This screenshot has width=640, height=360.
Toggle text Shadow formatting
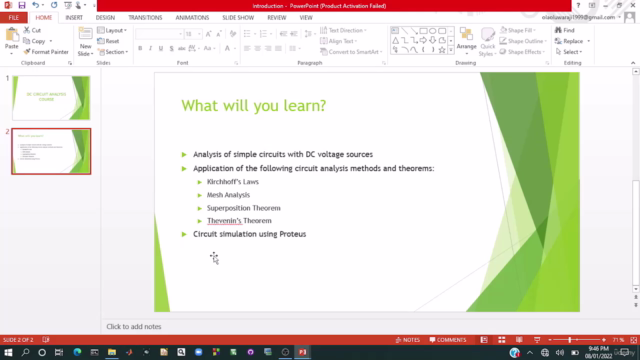(x=171, y=48)
